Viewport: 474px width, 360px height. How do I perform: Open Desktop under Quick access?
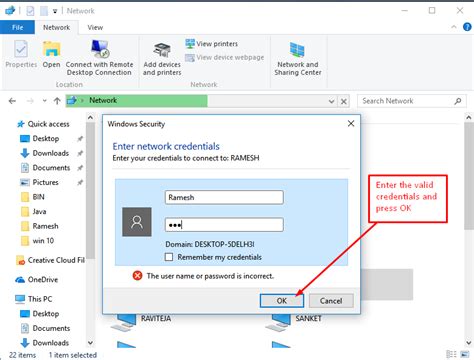point(40,138)
